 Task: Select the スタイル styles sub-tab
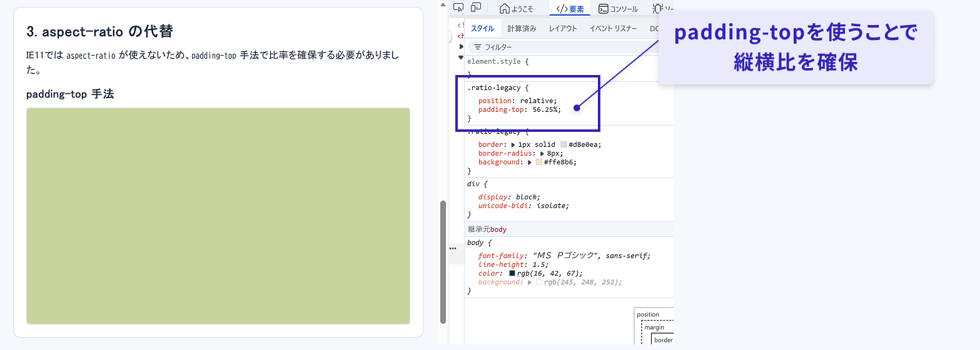coord(482,29)
